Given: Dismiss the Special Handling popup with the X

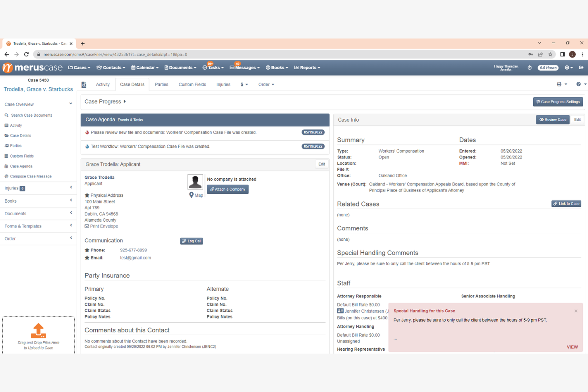Looking at the screenshot, I should click(x=576, y=311).
